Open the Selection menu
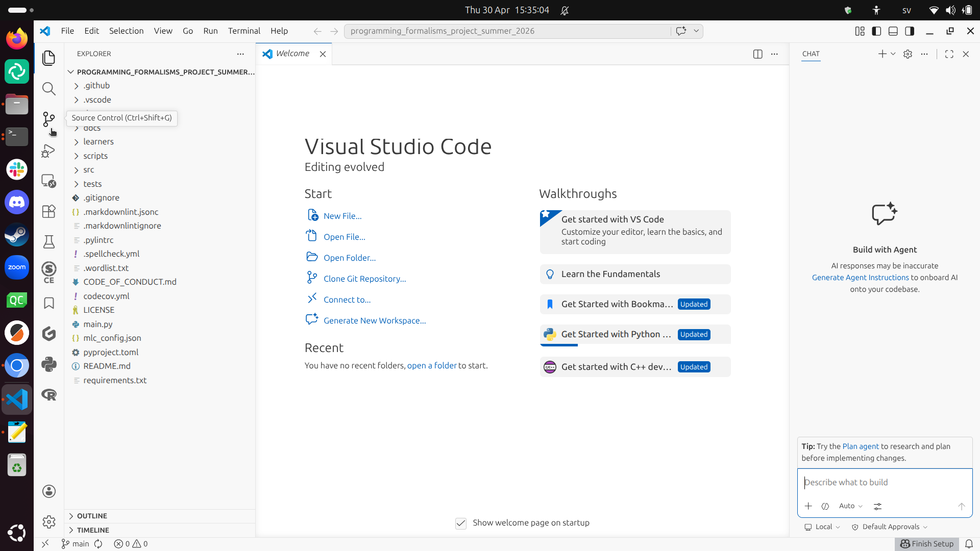 coord(126,31)
